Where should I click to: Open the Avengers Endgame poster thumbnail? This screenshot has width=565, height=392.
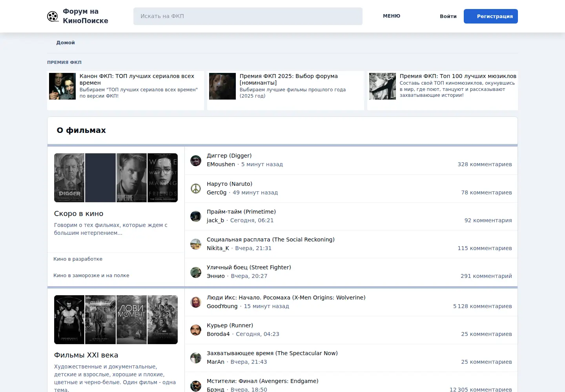(x=162, y=319)
